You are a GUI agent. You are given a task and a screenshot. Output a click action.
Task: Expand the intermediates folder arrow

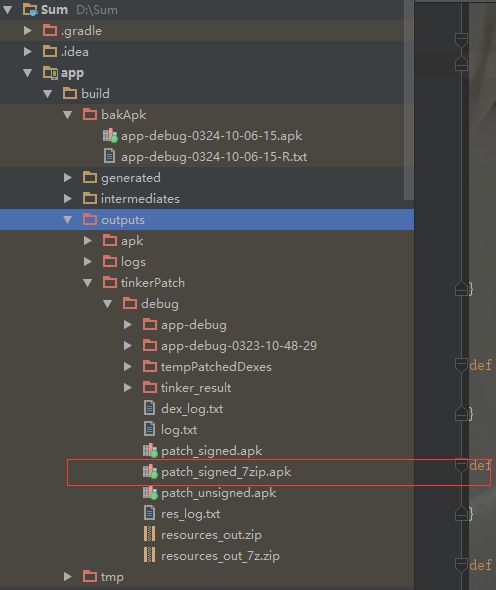tap(68, 199)
